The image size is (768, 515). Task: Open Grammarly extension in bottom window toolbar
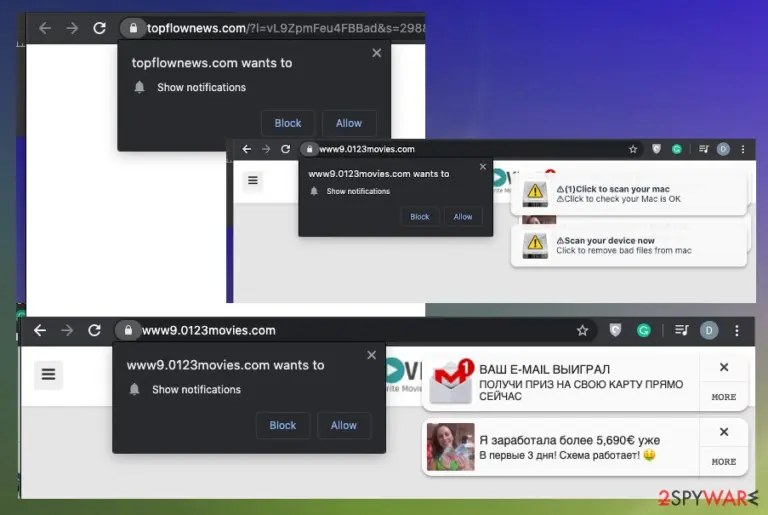pyautogui.click(x=644, y=331)
